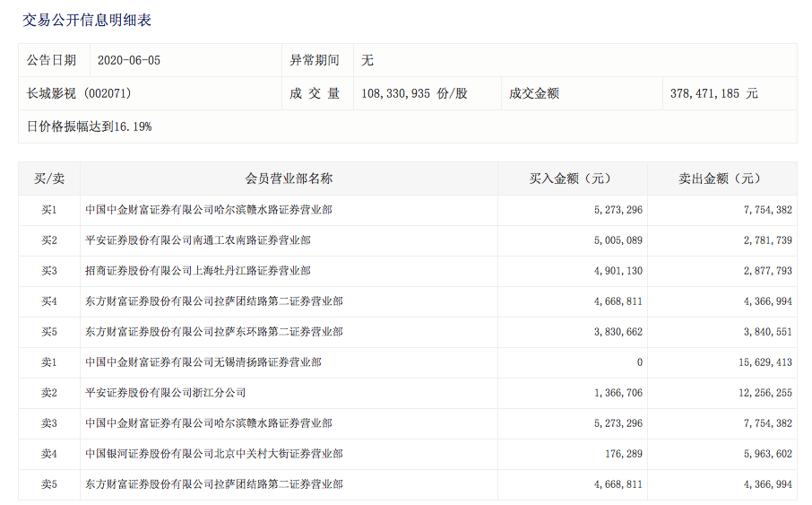Select sell amount 7,754,382 in 卖3 row
This screenshot has width=812, height=505.
pos(768,423)
